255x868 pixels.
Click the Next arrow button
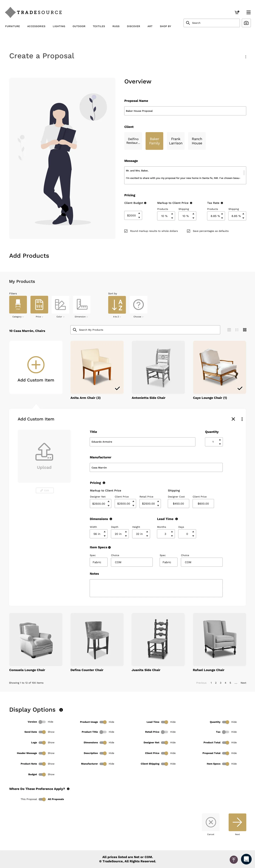coord(237,822)
